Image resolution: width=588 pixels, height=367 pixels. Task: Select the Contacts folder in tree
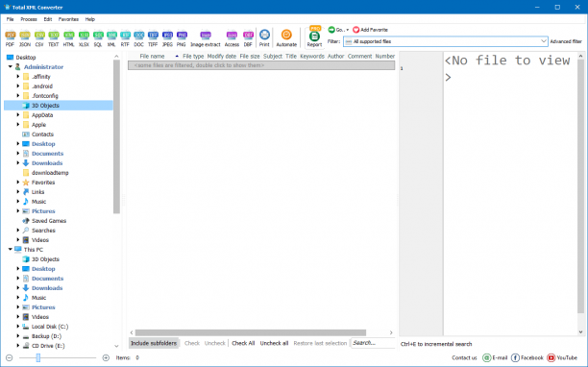(x=42, y=135)
